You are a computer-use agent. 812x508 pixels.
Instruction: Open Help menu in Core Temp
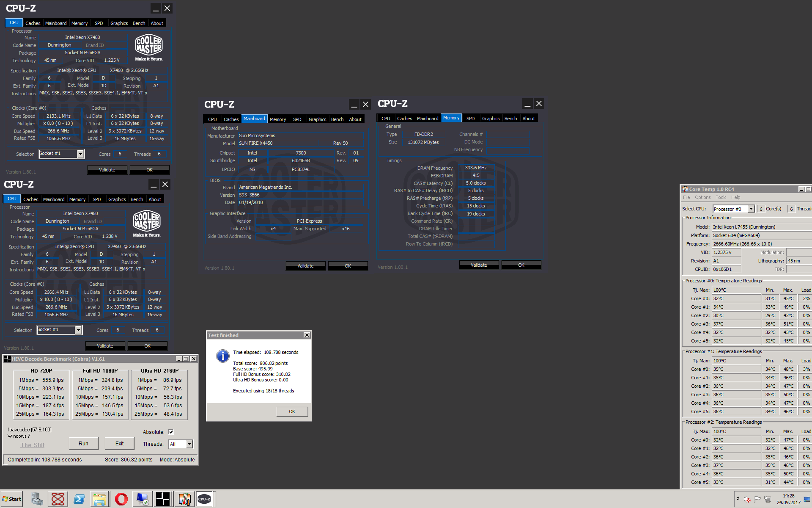[735, 197]
